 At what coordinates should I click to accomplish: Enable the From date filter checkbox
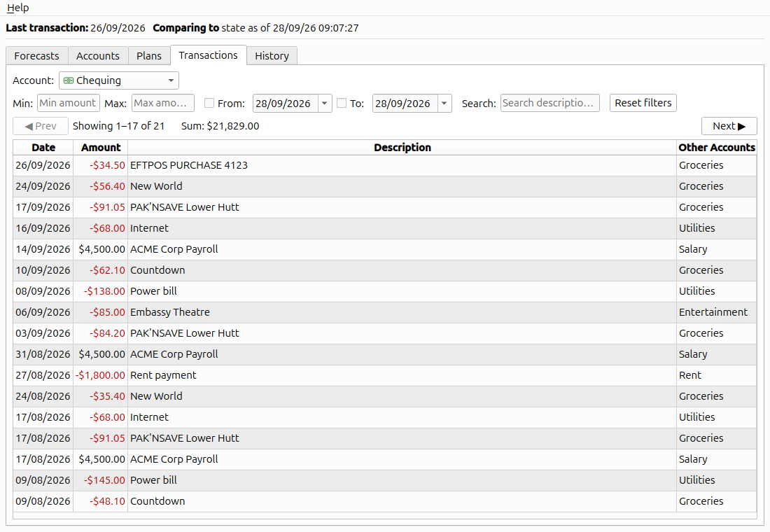[209, 103]
